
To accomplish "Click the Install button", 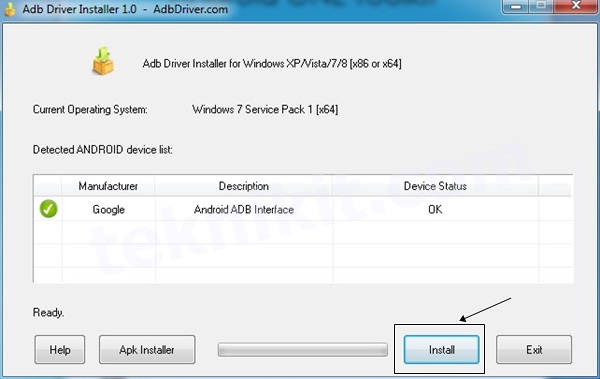I will click(441, 350).
